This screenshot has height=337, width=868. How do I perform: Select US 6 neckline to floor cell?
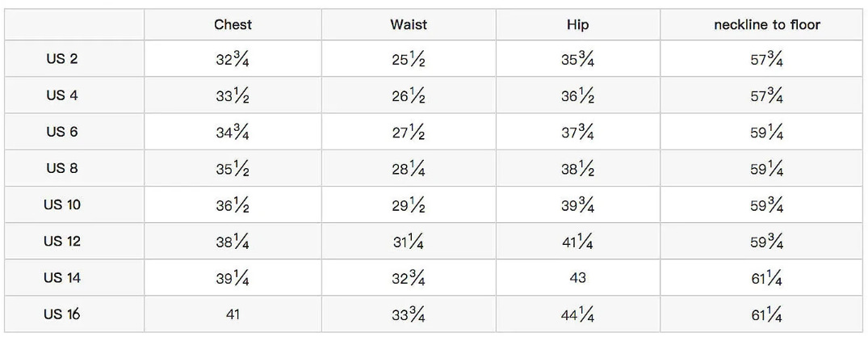tap(766, 132)
